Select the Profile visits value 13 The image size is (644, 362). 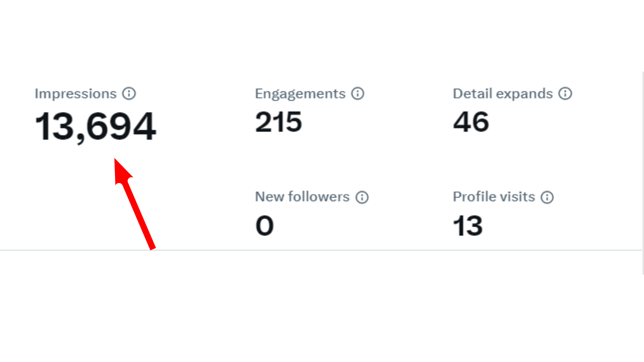[x=468, y=225]
